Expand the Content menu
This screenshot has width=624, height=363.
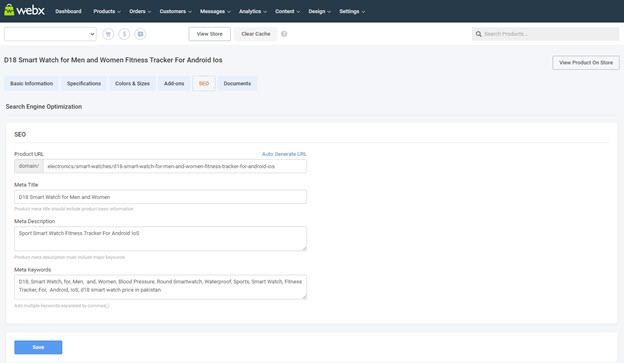287,11
